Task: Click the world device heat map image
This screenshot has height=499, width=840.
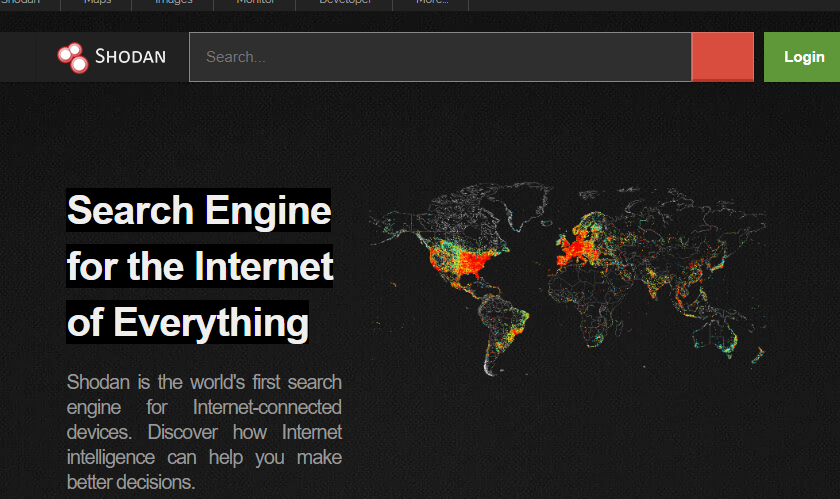Action: pos(568,279)
